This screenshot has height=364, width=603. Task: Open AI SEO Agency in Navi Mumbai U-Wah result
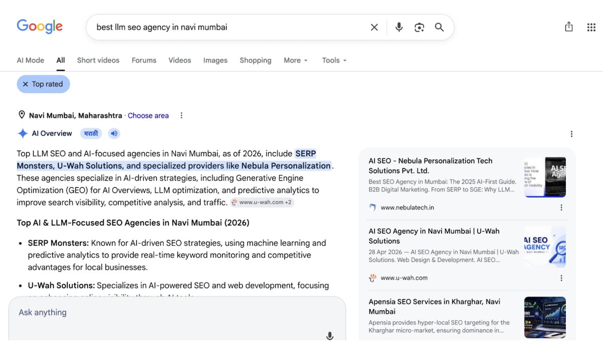click(434, 236)
